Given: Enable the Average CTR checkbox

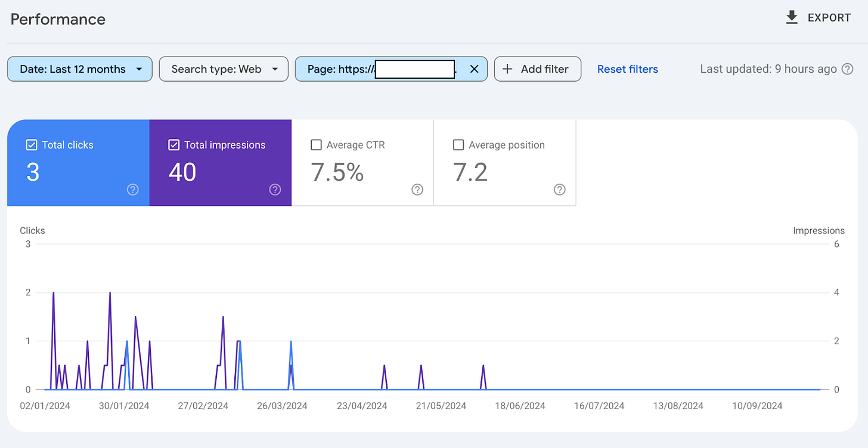Looking at the screenshot, I should [x=317, y=145].
